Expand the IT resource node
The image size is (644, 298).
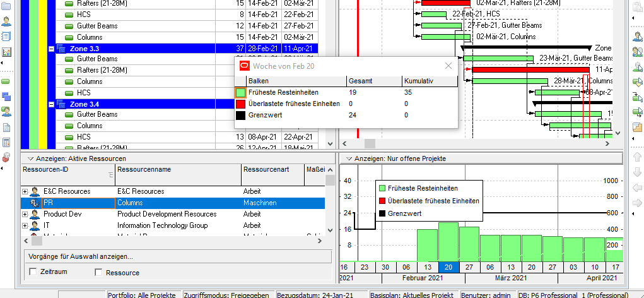[x=25, y=225]
